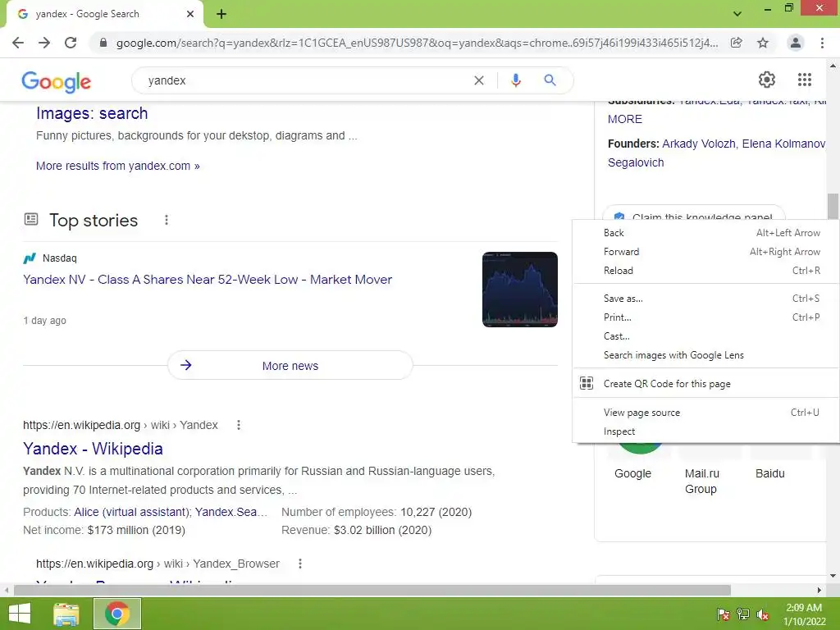840x630 pixels.
Task: Choose Reload in context menu
Action: click(706, 271)
